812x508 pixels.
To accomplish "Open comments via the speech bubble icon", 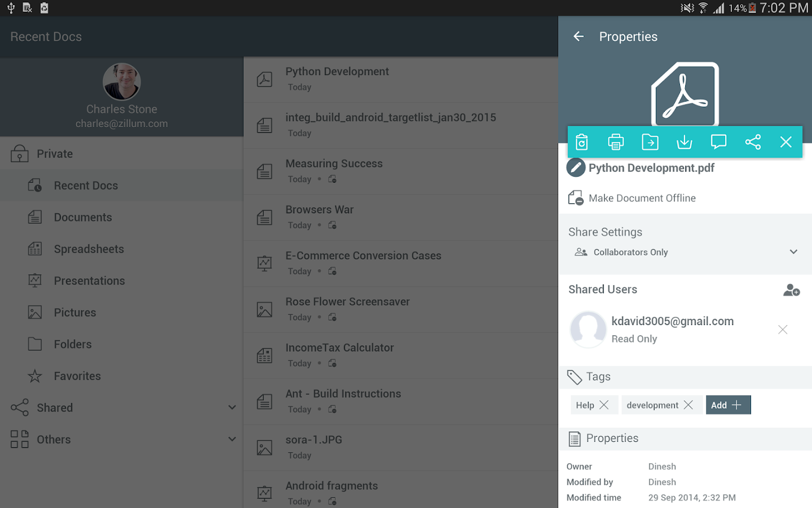I will [718, 142].
